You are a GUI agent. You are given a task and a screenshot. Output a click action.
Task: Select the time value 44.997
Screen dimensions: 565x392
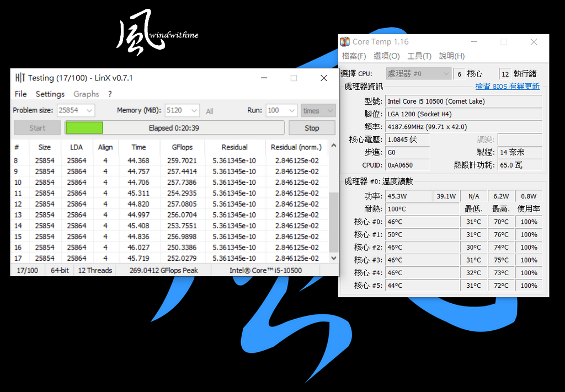tap(138, 215)
